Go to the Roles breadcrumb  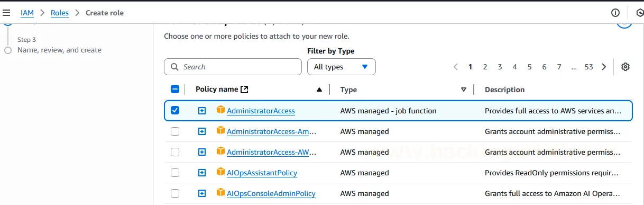(x=60, y=13)
